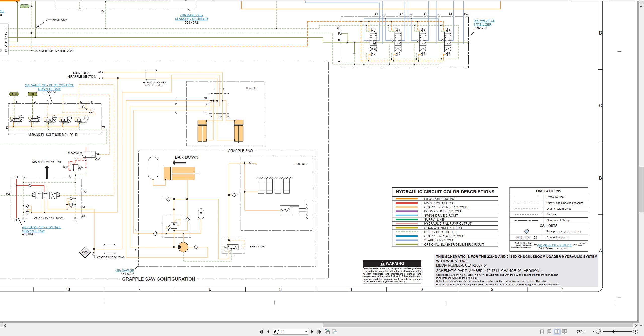Click the horizontal scrollbar thumb
644x336 pixels.
tap(478, 325)
